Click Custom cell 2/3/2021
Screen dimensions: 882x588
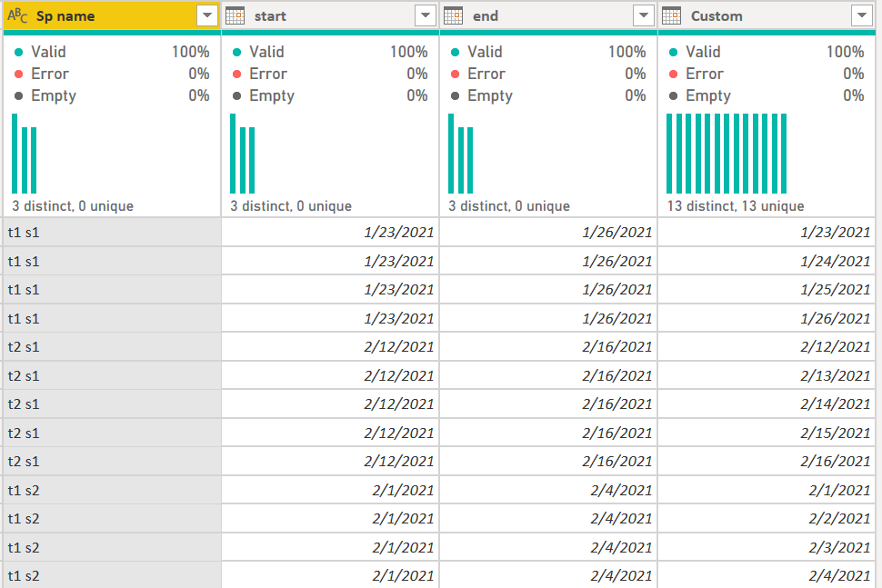pyautogui.click(x=767, y=548)
